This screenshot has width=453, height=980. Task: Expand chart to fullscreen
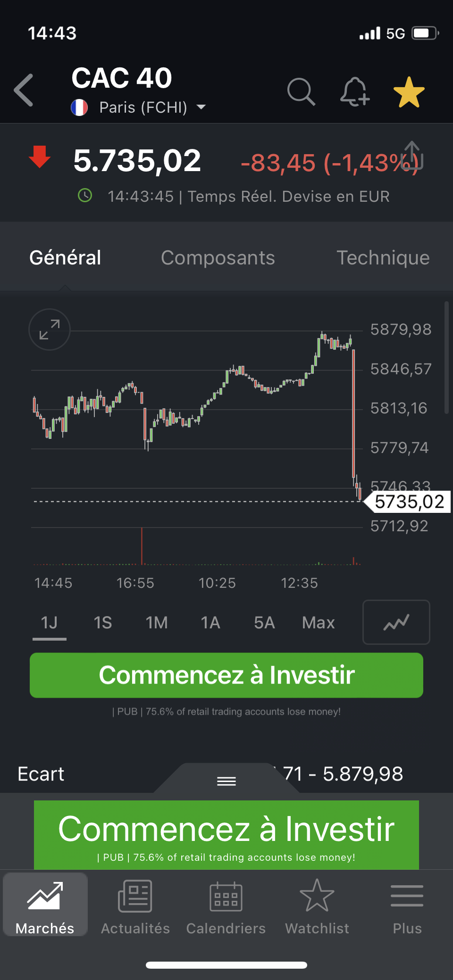click(50, 329)
